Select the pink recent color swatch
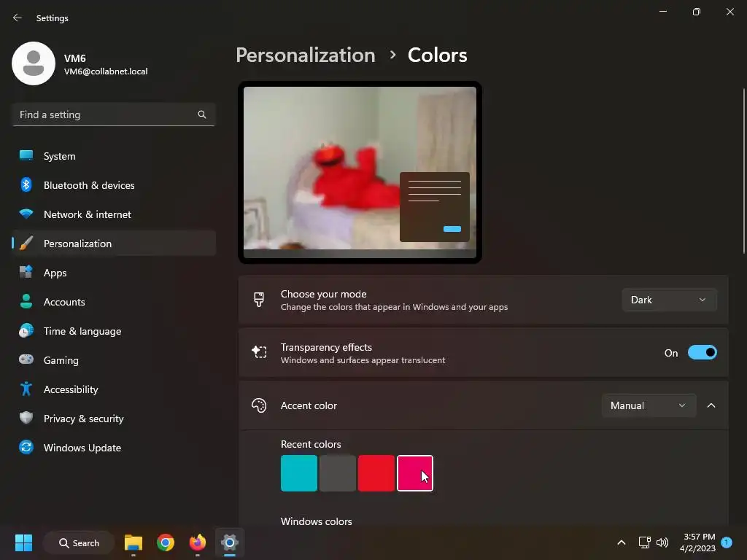The height and width of the screenshot is (560, 747). (415, 472)
